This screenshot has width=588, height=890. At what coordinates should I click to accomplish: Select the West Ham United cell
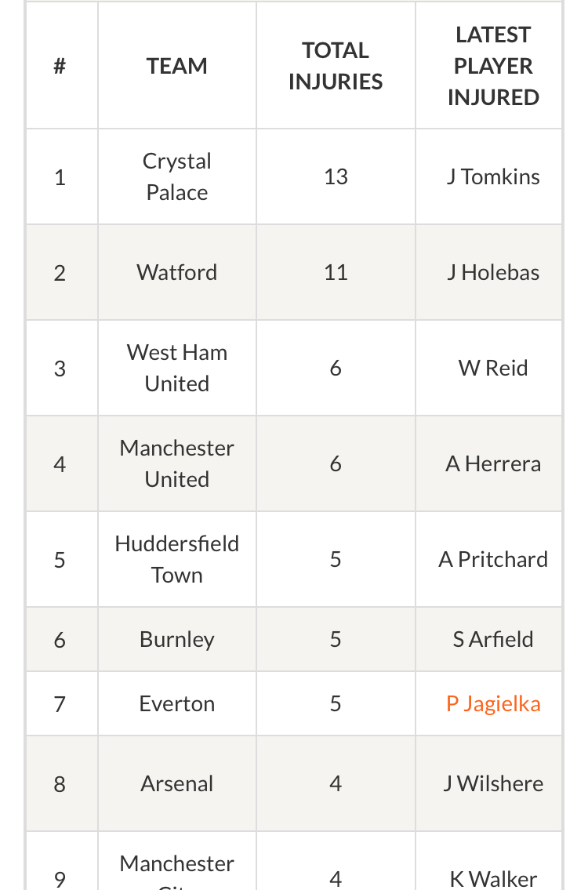click(177, 368)
